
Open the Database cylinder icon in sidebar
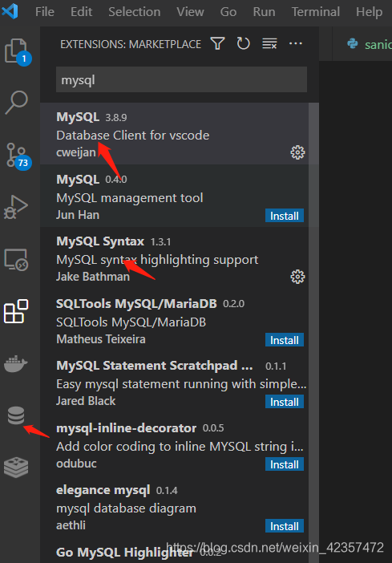pos(16,415)
